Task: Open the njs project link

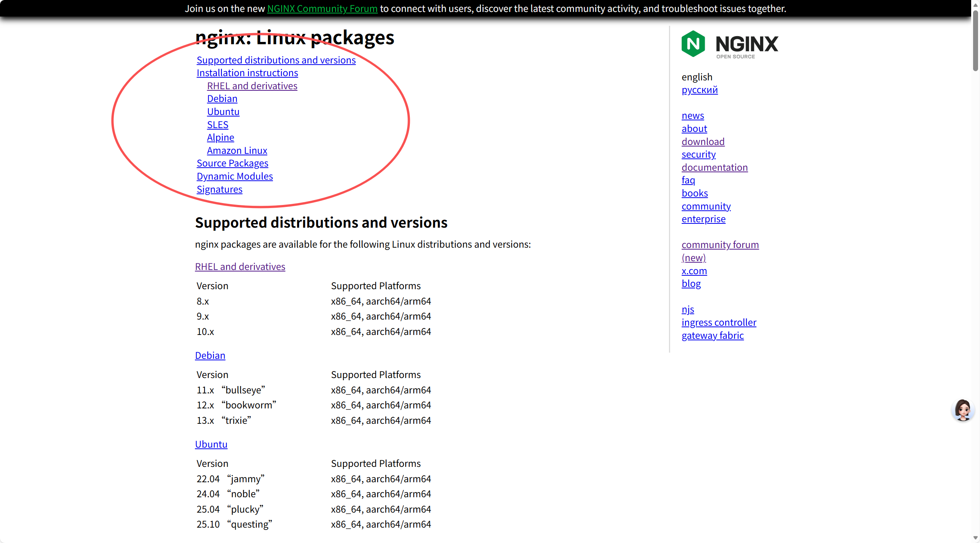Action: click(687, 309)
